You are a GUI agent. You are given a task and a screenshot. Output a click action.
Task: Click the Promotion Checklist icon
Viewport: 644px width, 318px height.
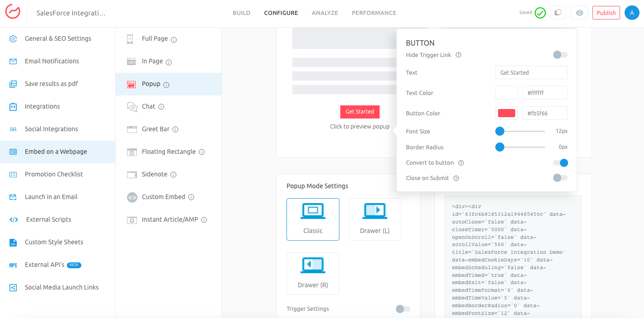pos(13,174)
